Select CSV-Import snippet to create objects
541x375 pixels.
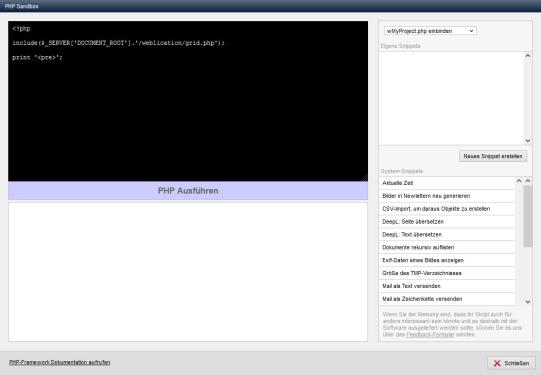(x=447, y=209)
